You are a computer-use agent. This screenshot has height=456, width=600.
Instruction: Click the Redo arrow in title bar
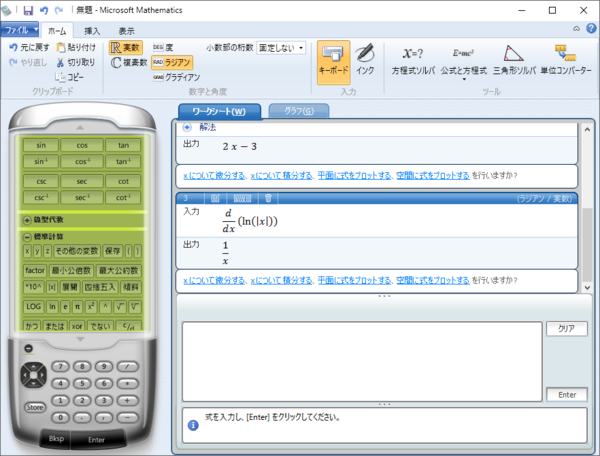pos(59,10)
